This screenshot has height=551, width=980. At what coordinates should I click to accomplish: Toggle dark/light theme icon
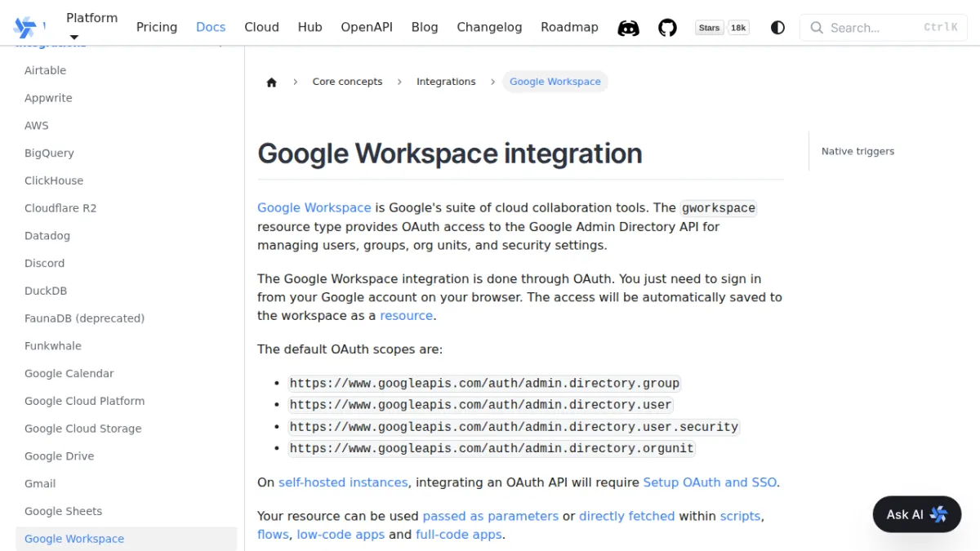click(x=777, y=28)
